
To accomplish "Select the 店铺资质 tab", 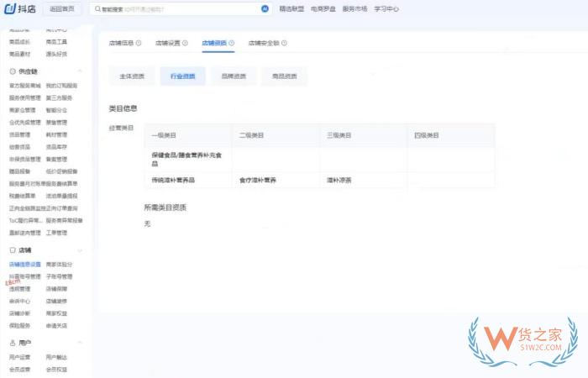I will [x=214, y=43].
